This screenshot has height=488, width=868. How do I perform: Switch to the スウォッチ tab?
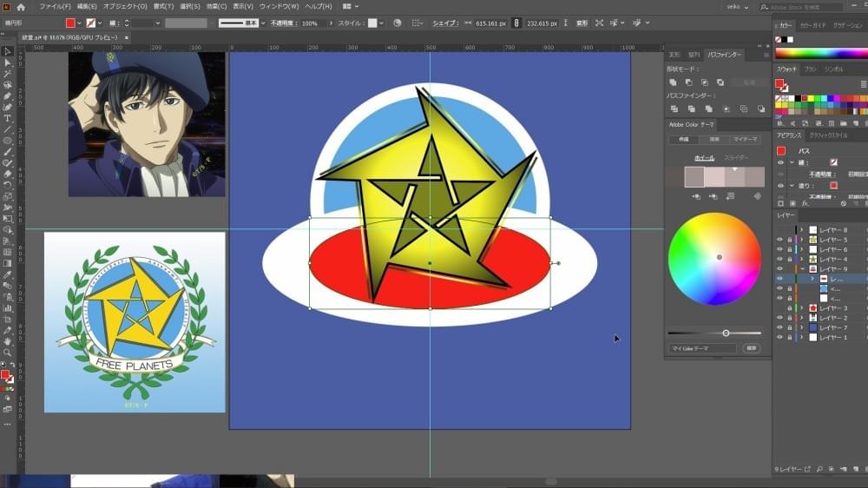pyautogui.click(x=786, y=69)
